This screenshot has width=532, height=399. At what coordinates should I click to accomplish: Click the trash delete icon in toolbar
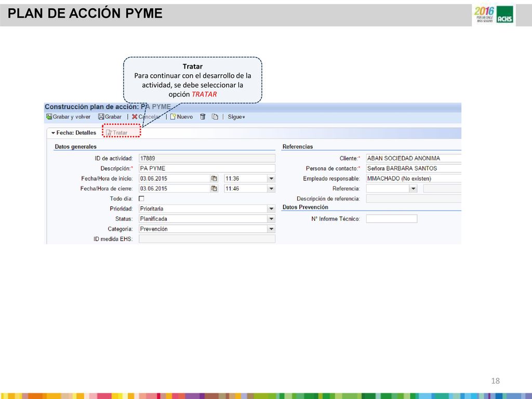[203, 117]
